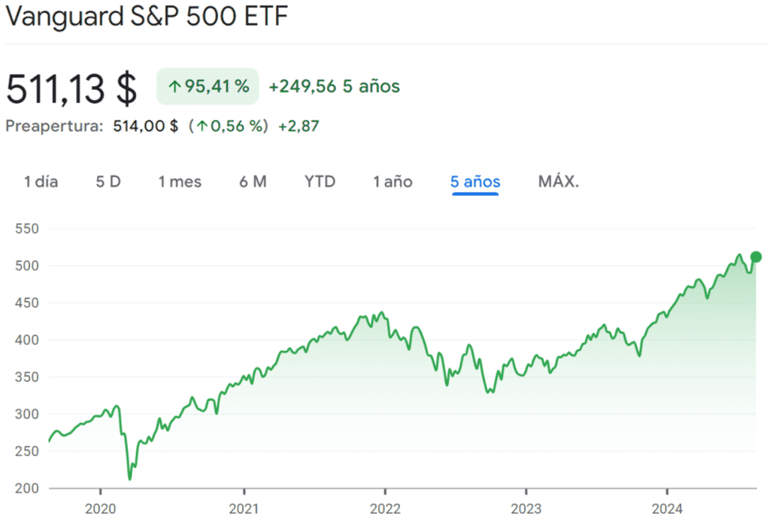Switch to the YTD performance view
This screenshot has height=532, width=770.
point(320,181)
